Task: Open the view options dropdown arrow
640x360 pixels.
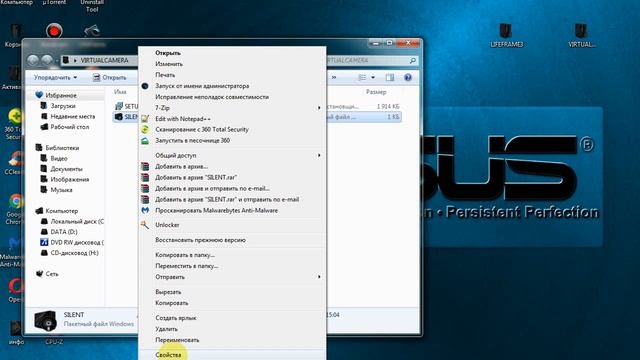Action: (x=373, y=78)
